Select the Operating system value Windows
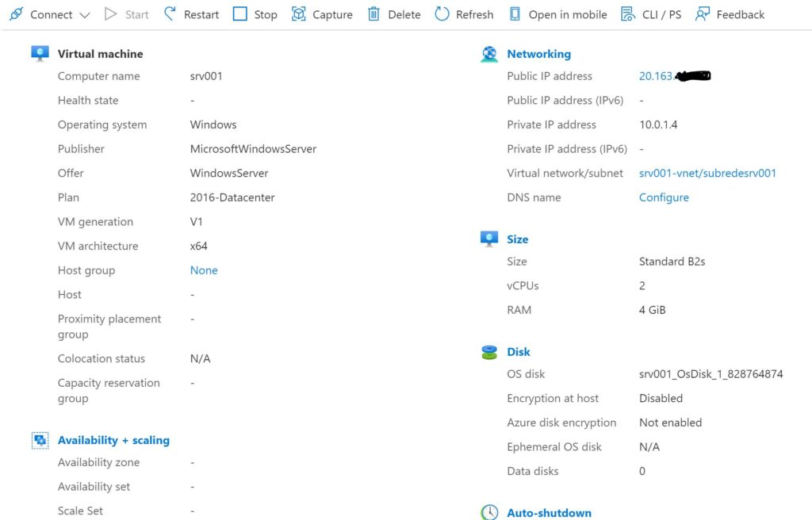 (213, 124)
